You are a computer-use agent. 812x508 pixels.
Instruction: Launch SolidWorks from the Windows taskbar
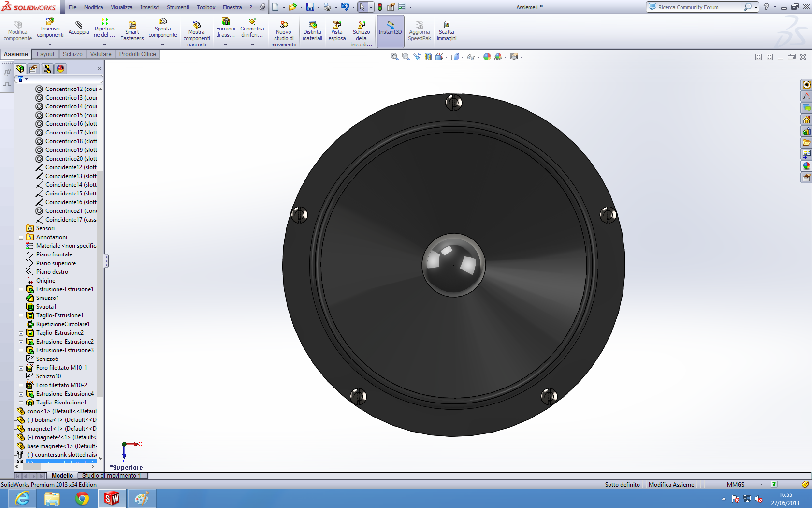point(112,498)
